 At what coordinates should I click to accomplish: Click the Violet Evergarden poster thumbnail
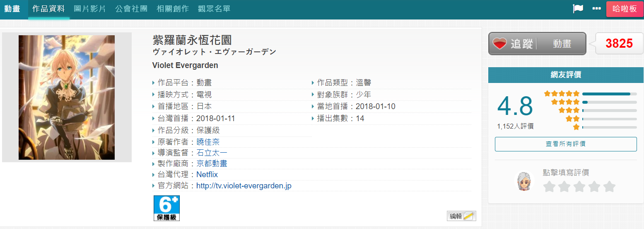click(67, 97)
